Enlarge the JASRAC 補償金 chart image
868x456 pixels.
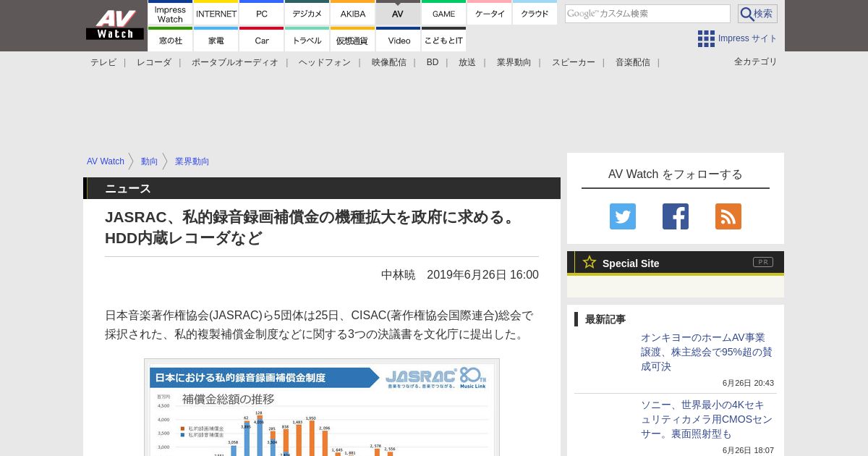[322, 408]
